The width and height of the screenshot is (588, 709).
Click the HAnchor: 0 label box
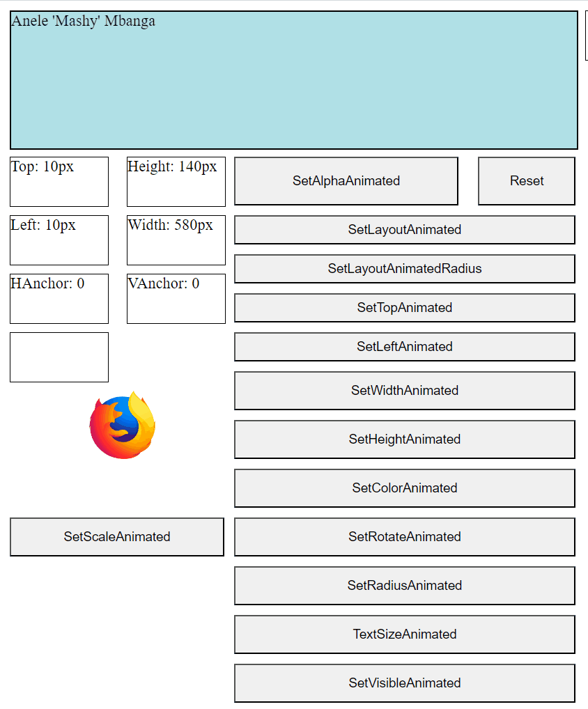[x=59, y=298]
